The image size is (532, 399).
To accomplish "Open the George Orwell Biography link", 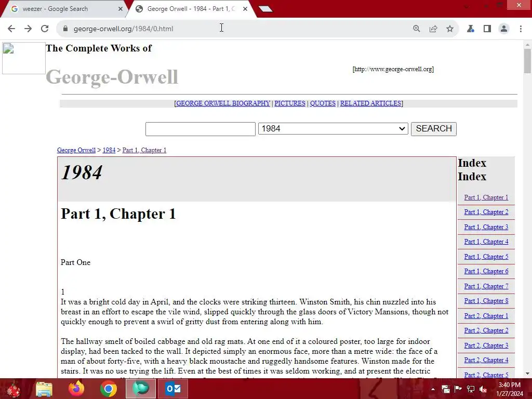I will pos(223,103).
